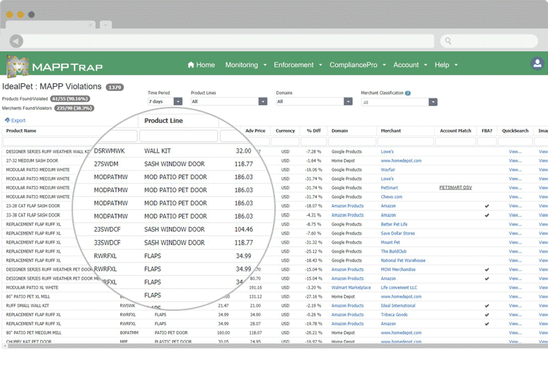Go to Home page
Screen dimensions: 548x392
[x=201, y=65]
